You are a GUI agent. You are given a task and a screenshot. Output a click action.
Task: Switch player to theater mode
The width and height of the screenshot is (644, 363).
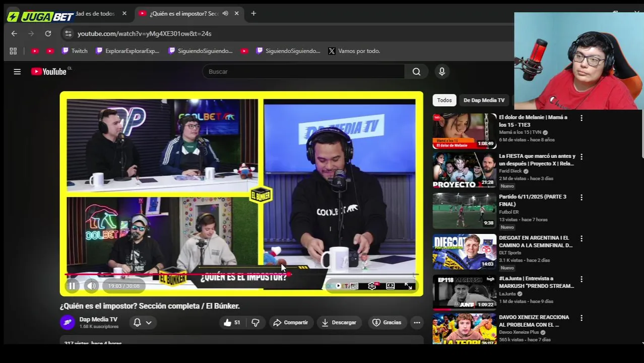point(390,286)
